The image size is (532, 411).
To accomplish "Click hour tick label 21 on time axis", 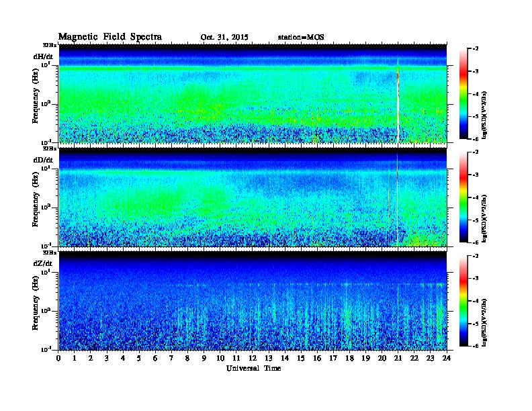I will click(x=398, y=358).
